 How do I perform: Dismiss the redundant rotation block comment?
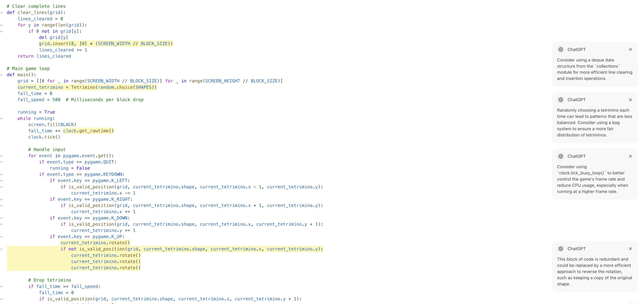click(630, 249)
